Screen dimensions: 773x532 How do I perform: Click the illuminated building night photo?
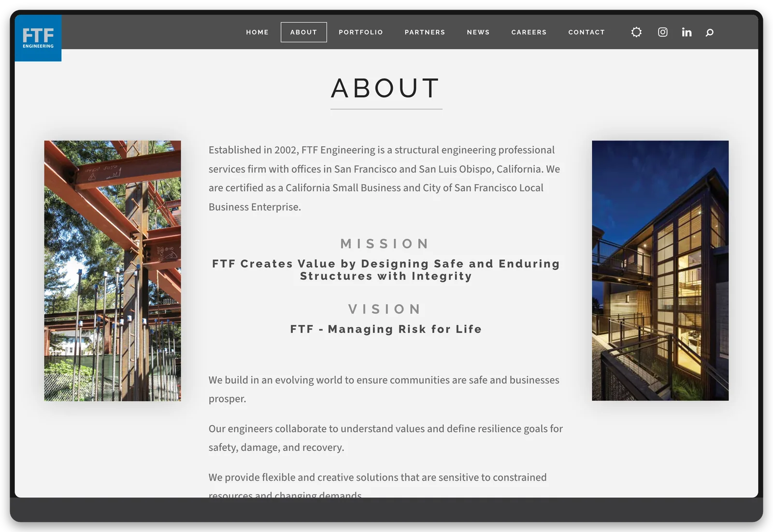coord(660,271)
